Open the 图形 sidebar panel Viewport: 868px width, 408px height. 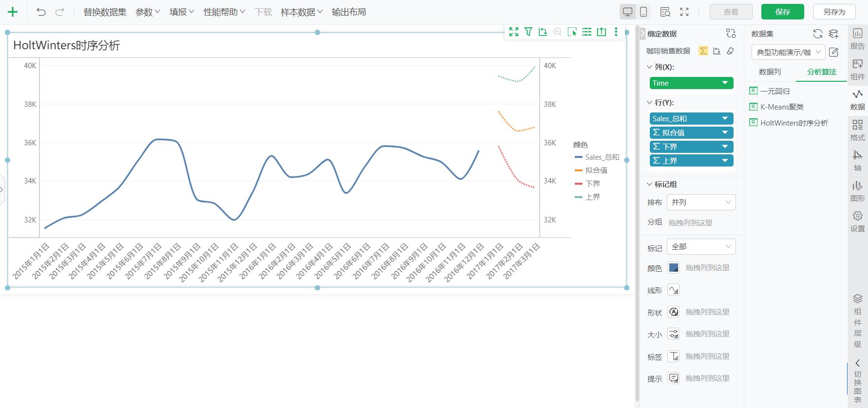click(857, 191)
